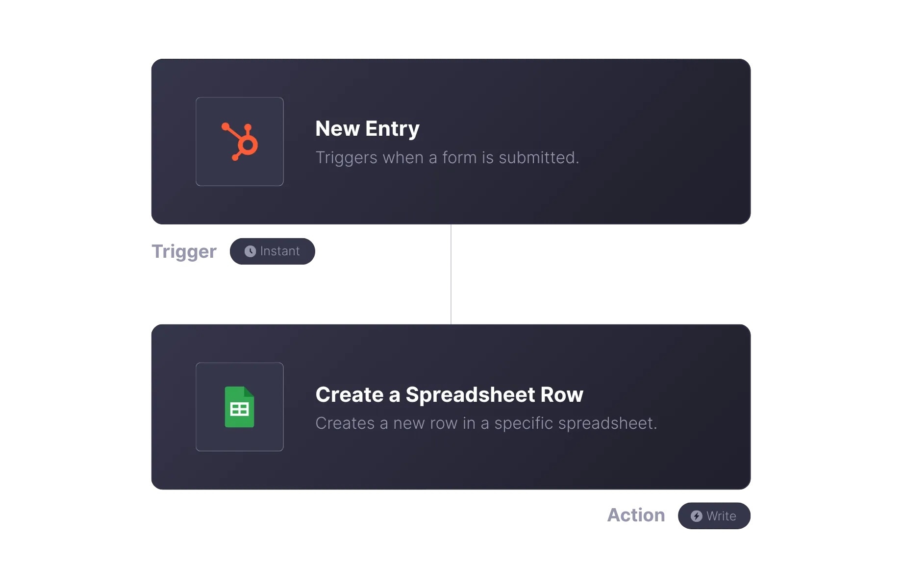Open the Create a Spreadsheet Row card
This screenshot has height=588, width=902.
(451, 407)
